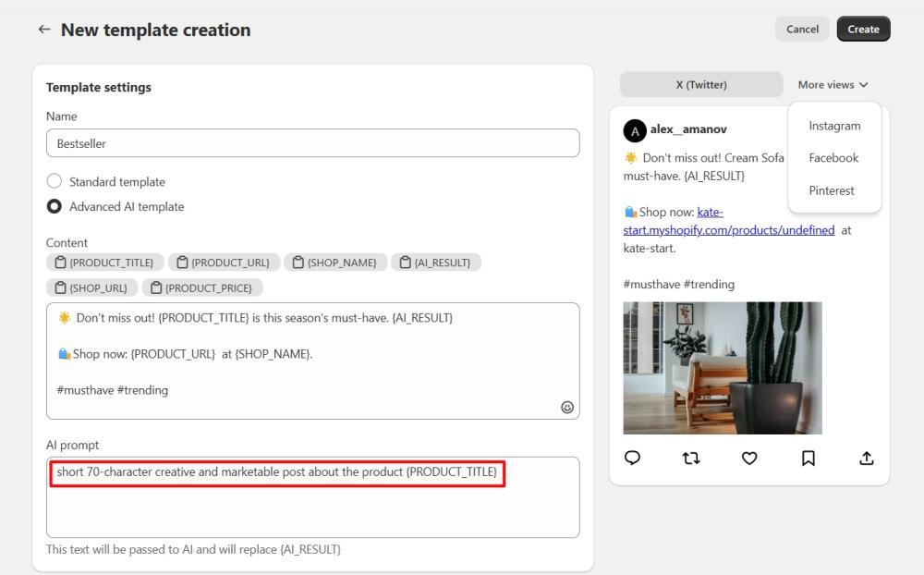
Task: Choose Instagram from the views menu
Action: (x=834, y=126)
